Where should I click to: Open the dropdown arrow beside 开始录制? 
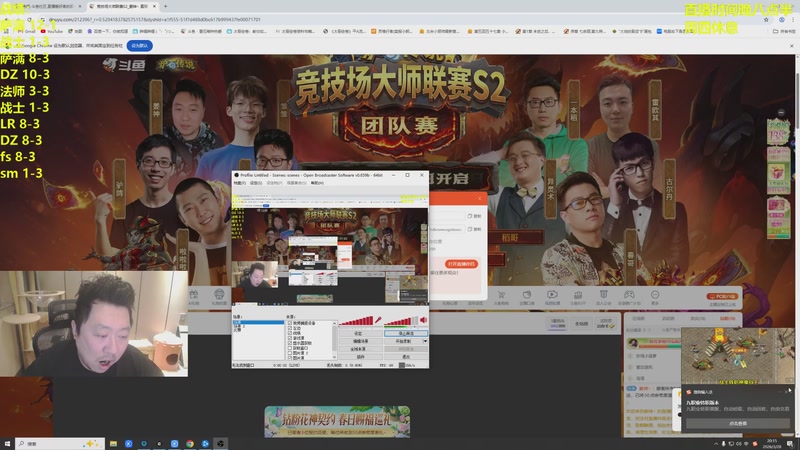pyautogui.click(x=425, y=341)
